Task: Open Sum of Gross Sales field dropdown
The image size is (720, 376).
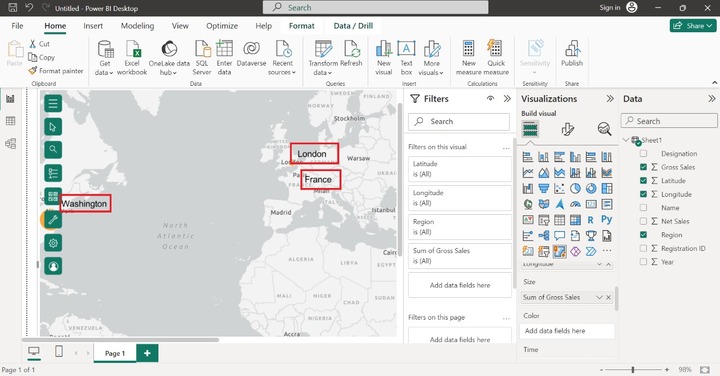Action: point(599,297)
